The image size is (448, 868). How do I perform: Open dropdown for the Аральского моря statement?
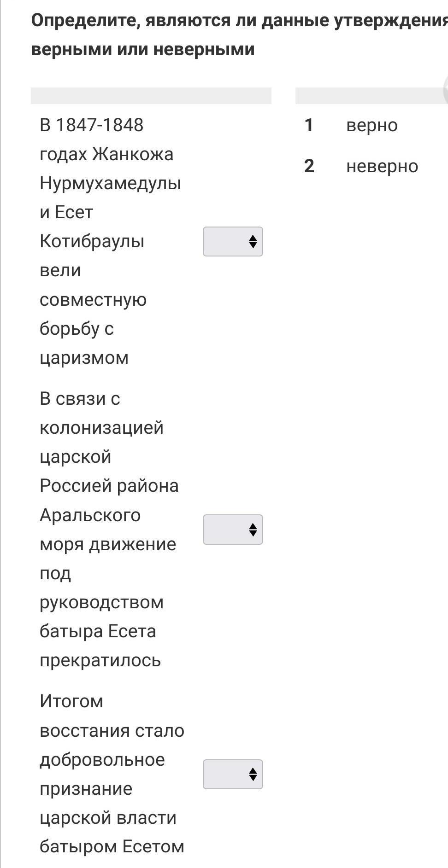[x=233, y=530]
